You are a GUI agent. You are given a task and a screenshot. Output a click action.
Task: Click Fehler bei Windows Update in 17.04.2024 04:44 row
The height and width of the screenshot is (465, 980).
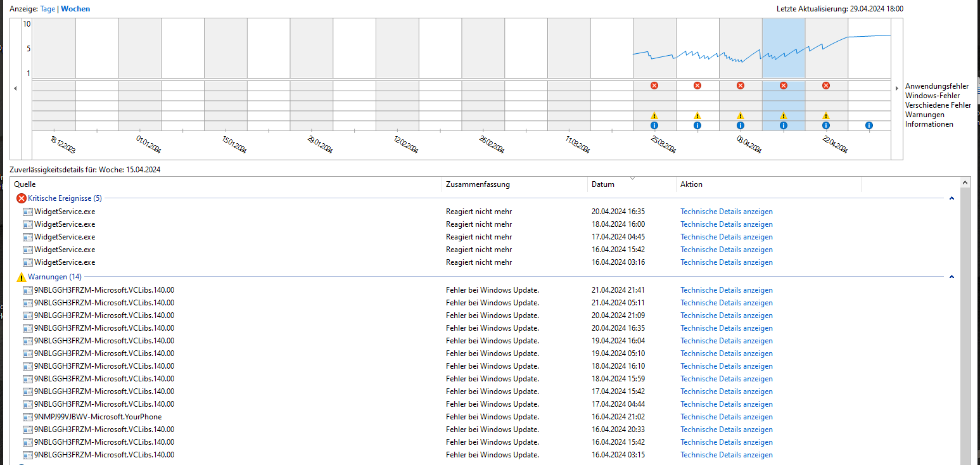coord(492,404)
